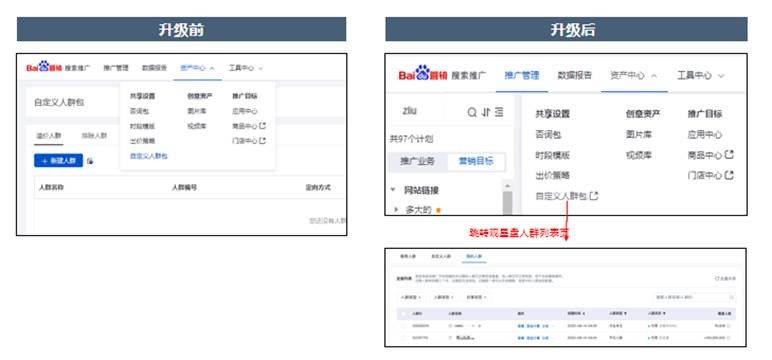
Task: Tick the select-all checkbox in the crowd list header
Action: (x=404, y=314)
